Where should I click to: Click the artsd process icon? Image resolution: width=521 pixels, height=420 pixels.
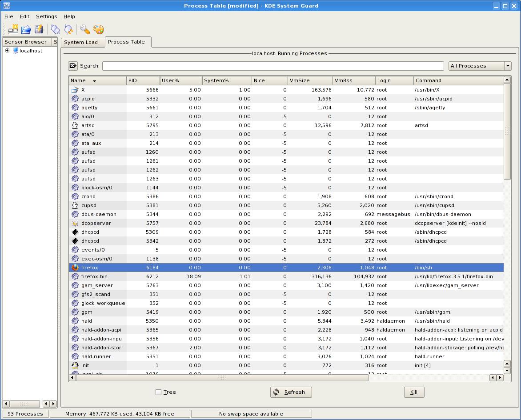click(75, 125)
